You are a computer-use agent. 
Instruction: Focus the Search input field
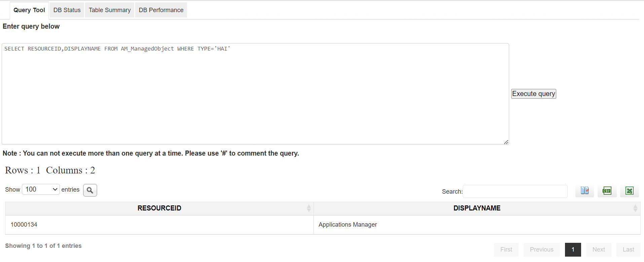click(515, 191)
